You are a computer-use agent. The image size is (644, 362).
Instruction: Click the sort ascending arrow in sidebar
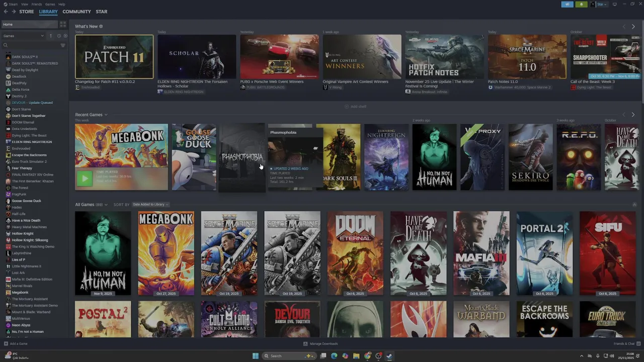50,36
